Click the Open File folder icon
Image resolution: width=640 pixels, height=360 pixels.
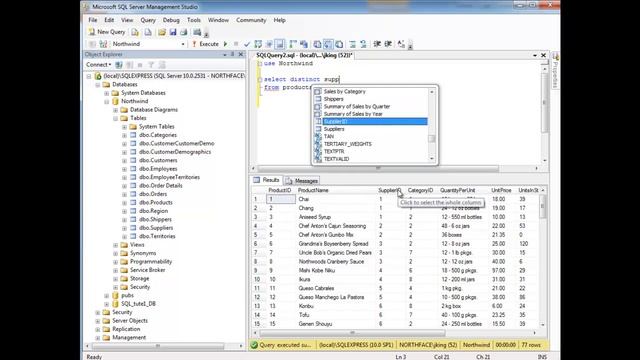(162, 32)
